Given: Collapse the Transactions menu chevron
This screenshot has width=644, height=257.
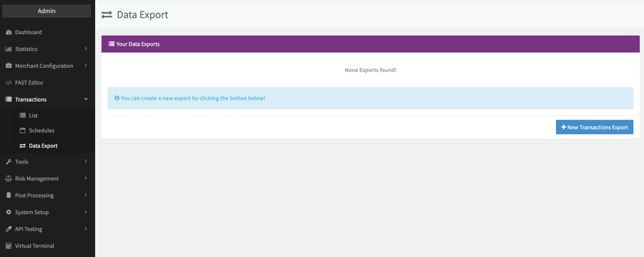Looking at the screenshot, I should coord(86,100).
